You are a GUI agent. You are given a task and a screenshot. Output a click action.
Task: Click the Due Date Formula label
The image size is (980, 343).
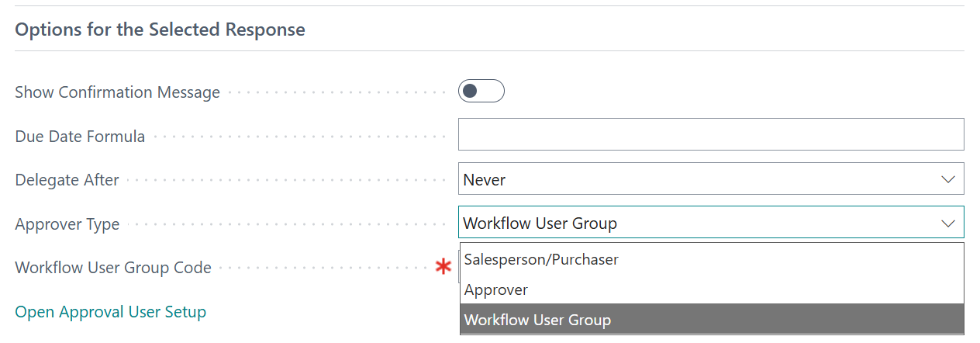click(80, 137)
